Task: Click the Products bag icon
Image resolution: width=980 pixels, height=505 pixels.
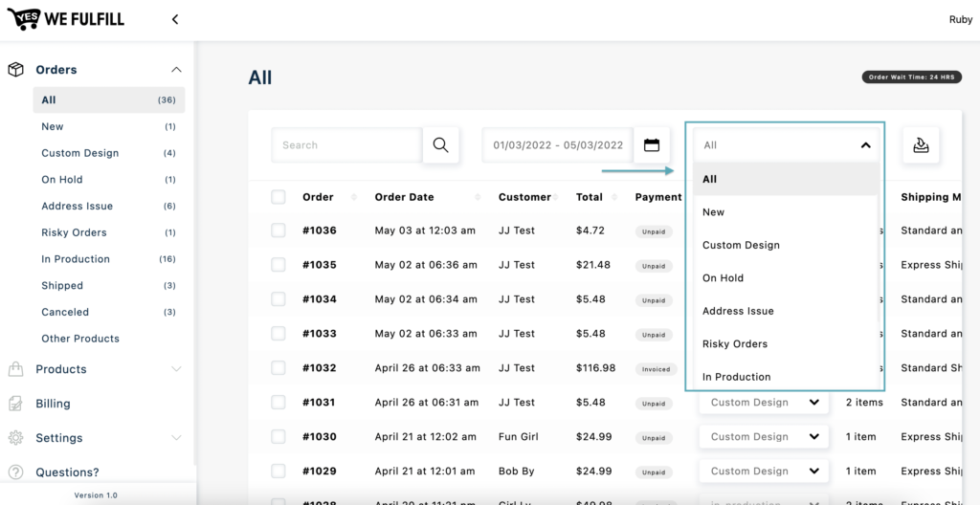Action: click(x=15, y=369)
